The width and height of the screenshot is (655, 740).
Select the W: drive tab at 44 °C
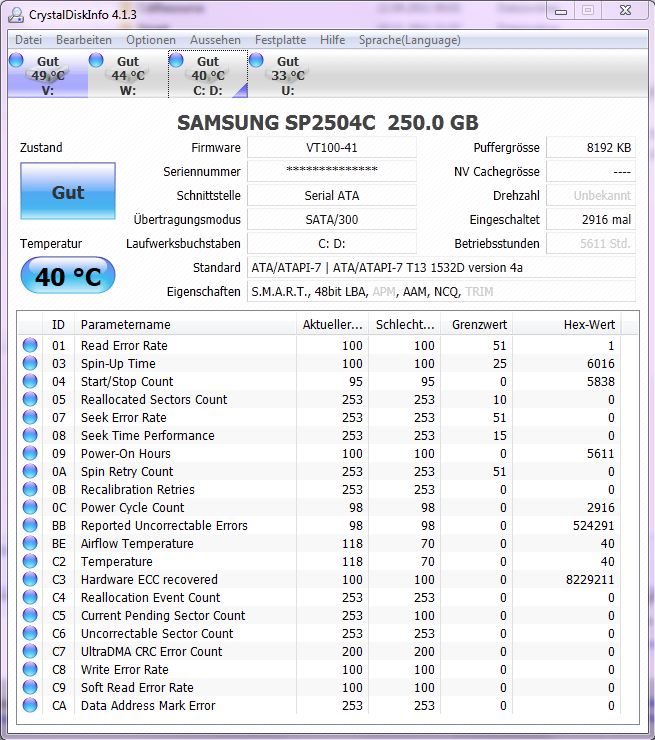pyautogui.click(x=128, y=75)
